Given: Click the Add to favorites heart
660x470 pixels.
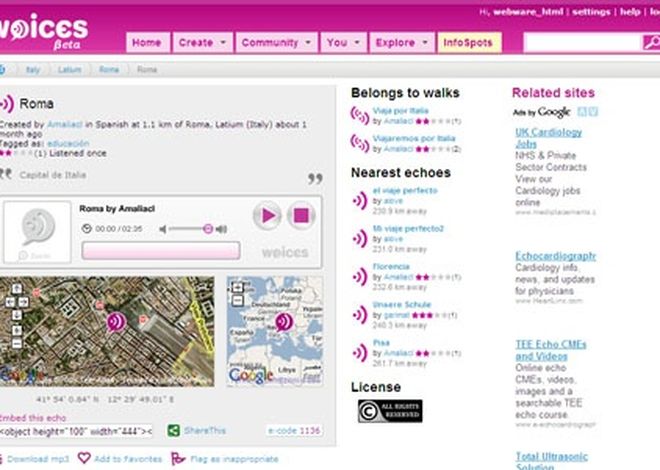Looking at the screenshot, I should pyautogui.click(x=84, y=458).
